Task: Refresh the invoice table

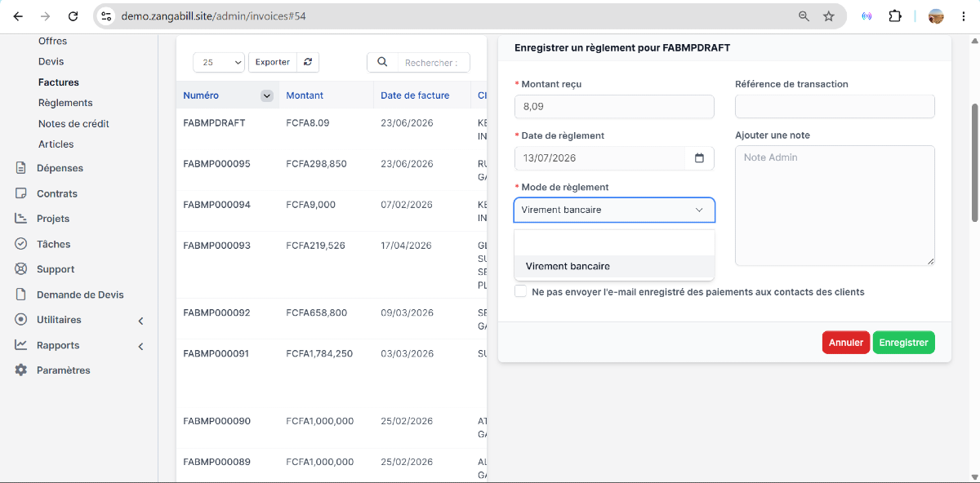Action: (x=308, y=62)
